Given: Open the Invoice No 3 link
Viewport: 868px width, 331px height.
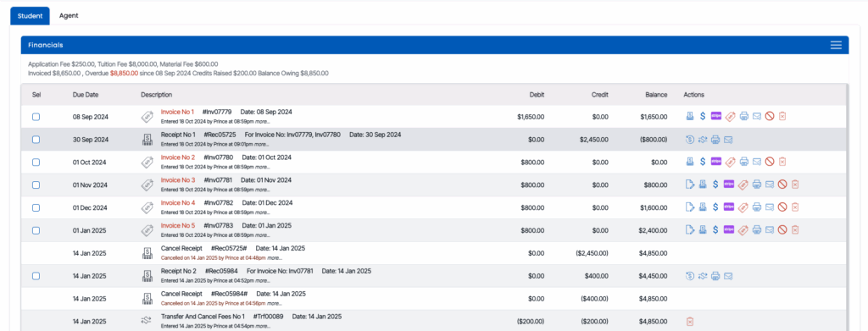Looking at the screenshot, I should point(178,180).
